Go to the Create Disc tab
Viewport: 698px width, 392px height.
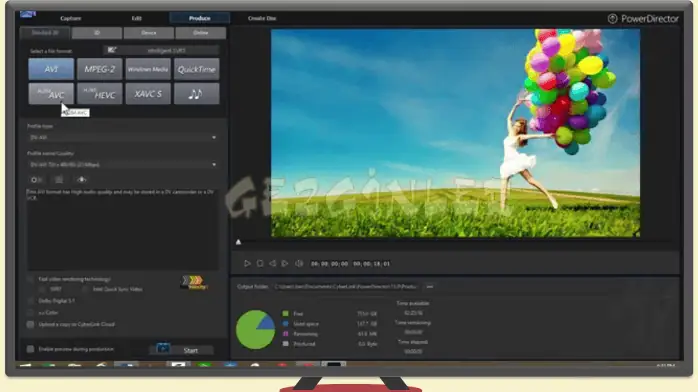click(262, 18)
